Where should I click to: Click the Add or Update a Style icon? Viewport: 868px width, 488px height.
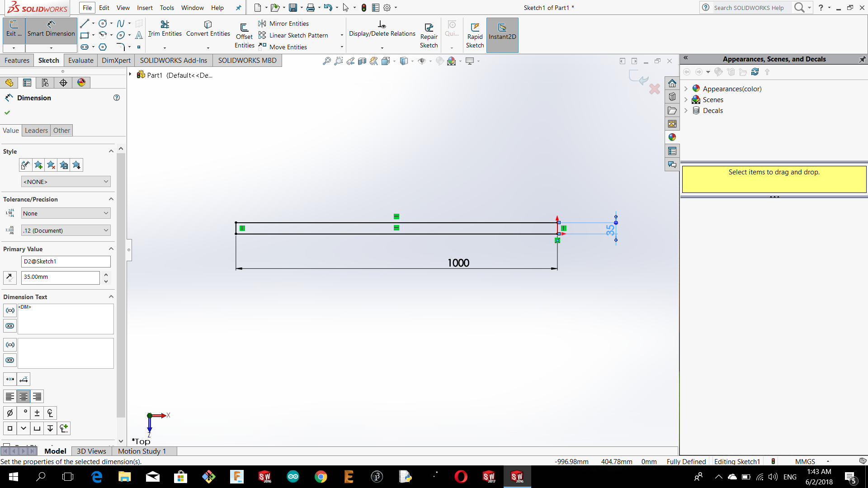[38, 165]
